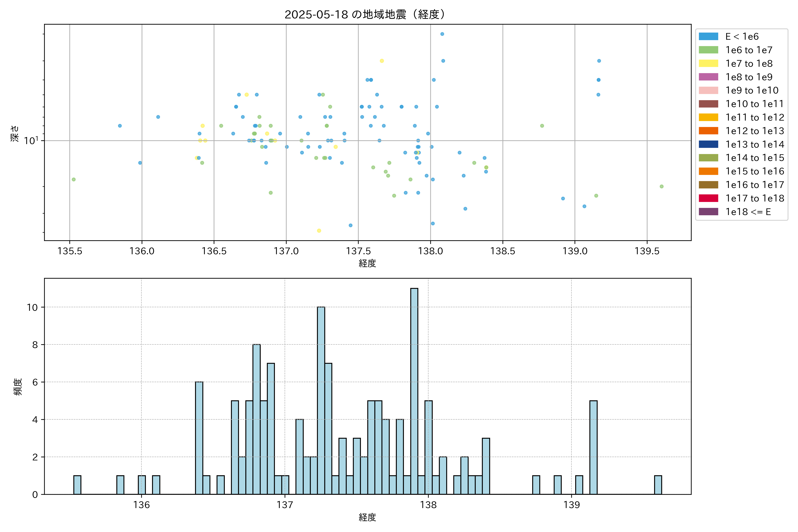Click the rightmost histogram bar near 139.6
The width and height of the screenshot is (798, 532).
pyautogui.click(x=658, y=485)
